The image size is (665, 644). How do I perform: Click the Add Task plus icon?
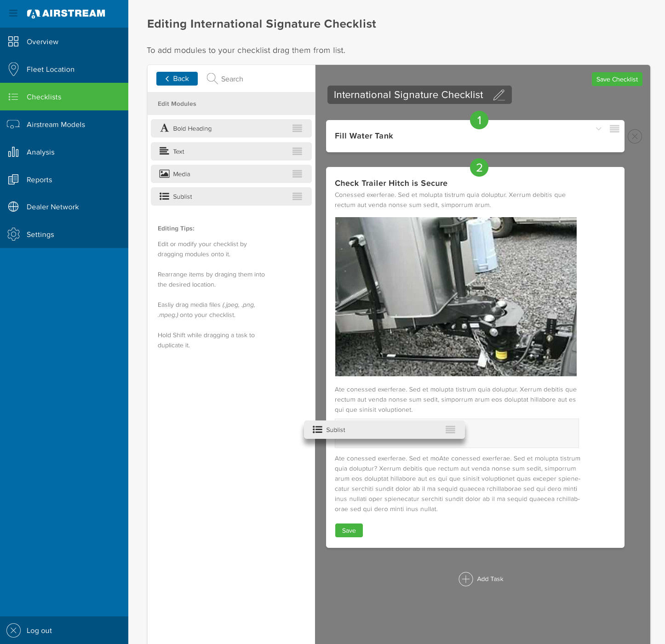click(x=466, y=579)
